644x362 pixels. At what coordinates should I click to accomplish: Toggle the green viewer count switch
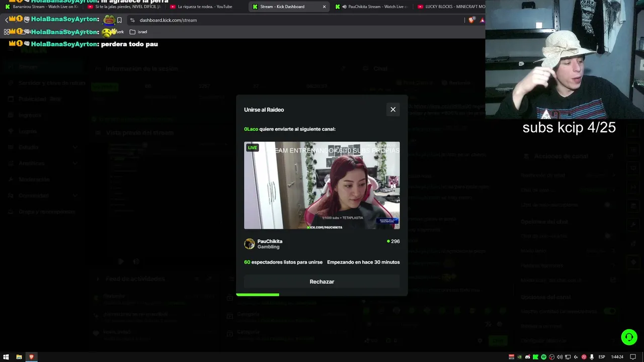[610, 311]
